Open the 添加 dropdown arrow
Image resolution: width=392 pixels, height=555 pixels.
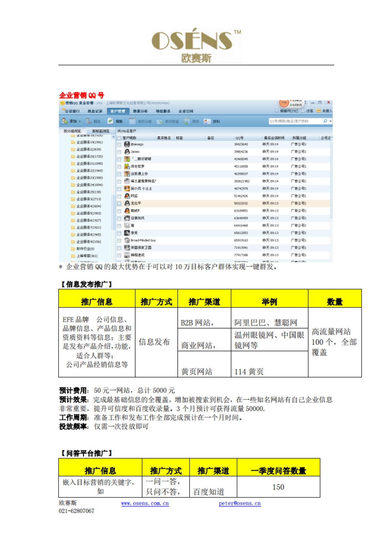(80, 122)
